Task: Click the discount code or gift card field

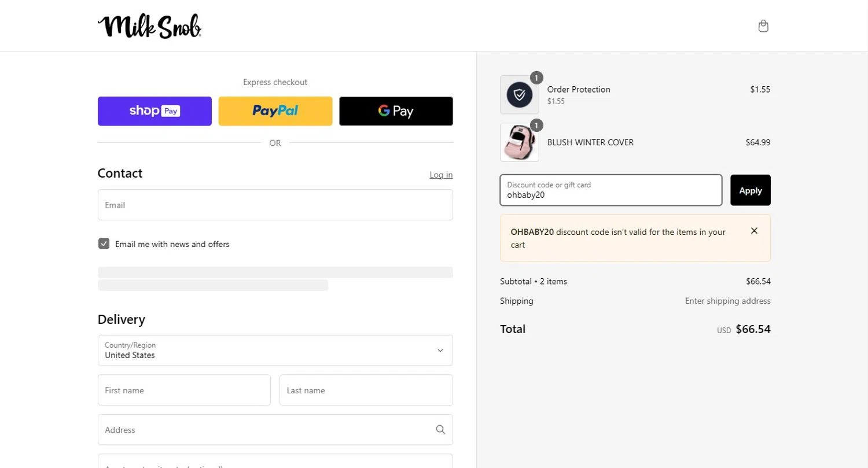Action: [611, 190]
